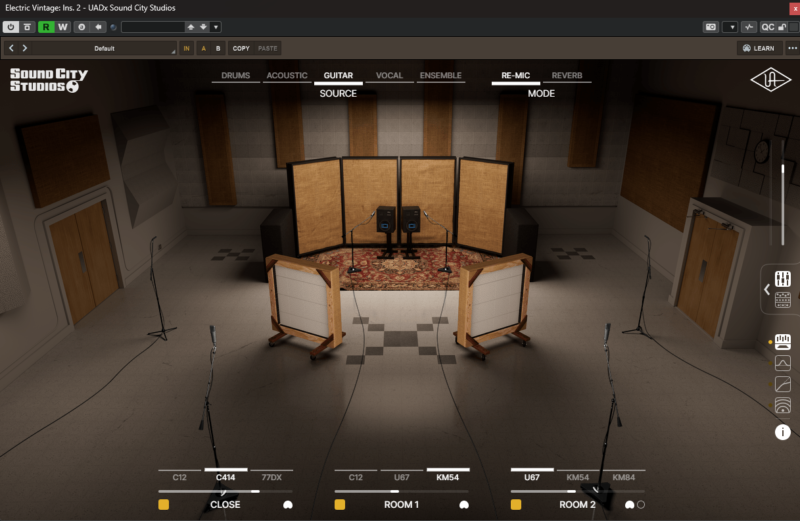
Task: Open the QC quick controls button
Action: click(767, 27)
